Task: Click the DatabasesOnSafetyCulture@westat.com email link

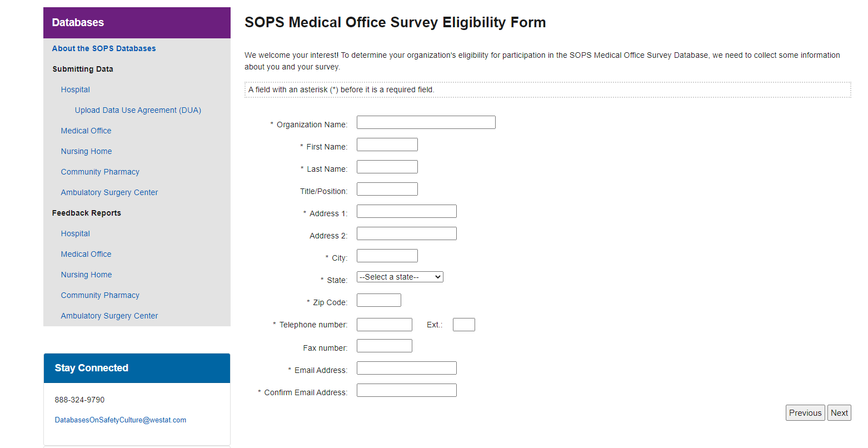Action: coord(121,420)
